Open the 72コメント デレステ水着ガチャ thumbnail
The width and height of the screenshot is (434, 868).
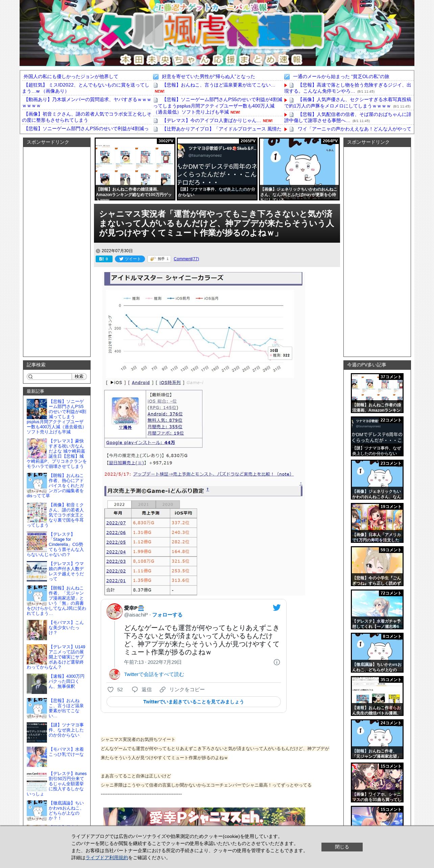[377, 609]
